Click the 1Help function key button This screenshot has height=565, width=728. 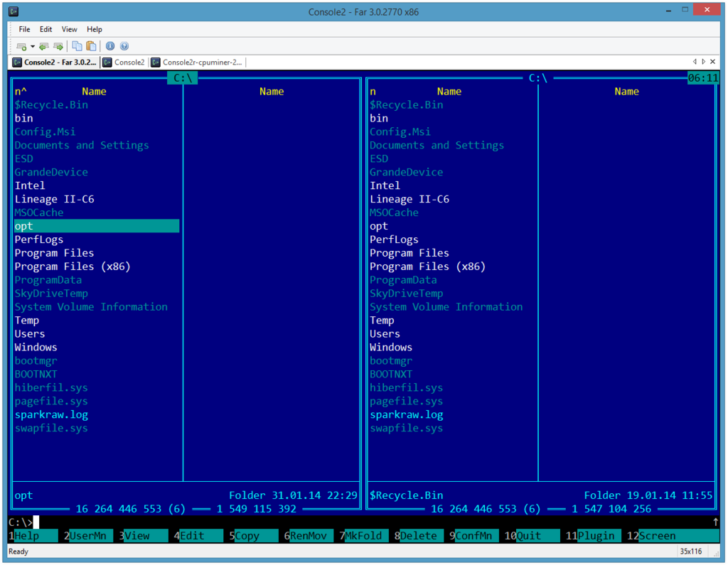point(33,536)
